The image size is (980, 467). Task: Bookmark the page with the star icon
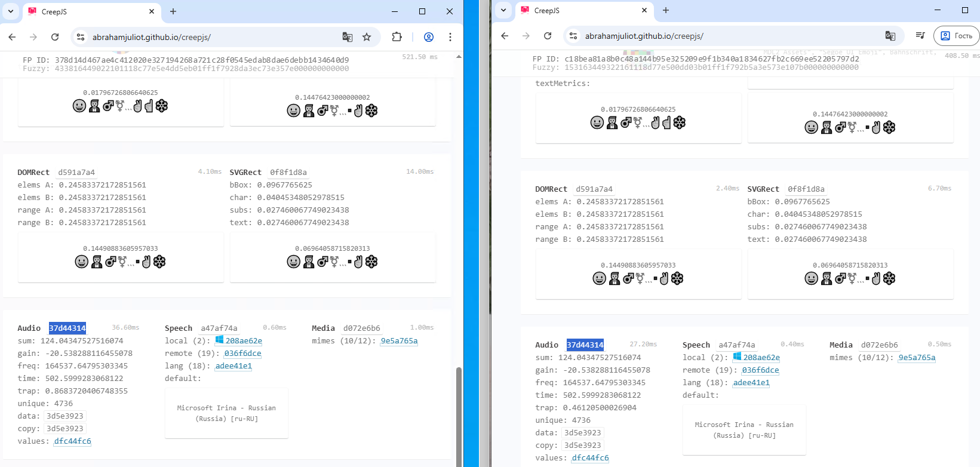tap(367, 37)
